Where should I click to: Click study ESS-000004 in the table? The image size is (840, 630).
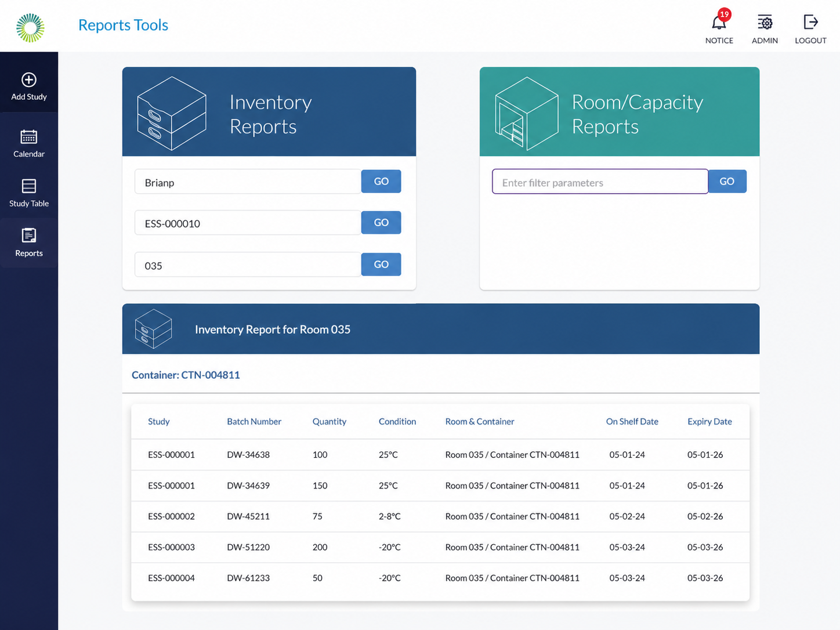click(x=171, y=578)
